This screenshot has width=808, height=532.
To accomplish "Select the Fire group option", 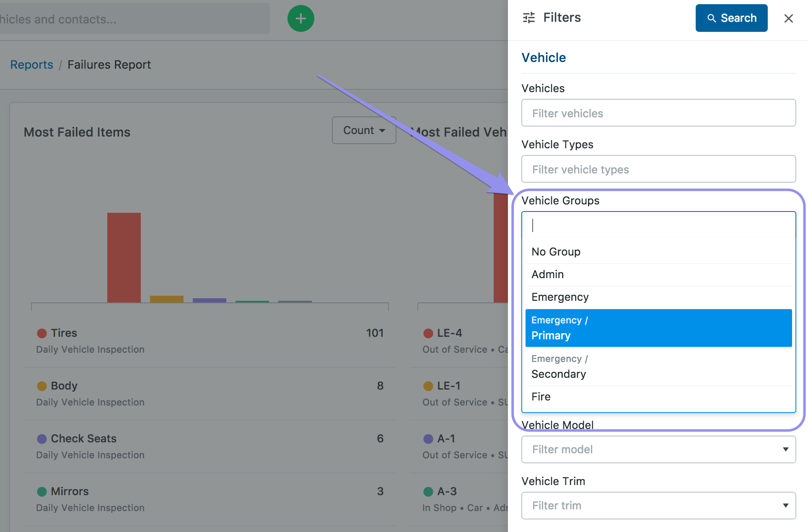I will [541, 397].
